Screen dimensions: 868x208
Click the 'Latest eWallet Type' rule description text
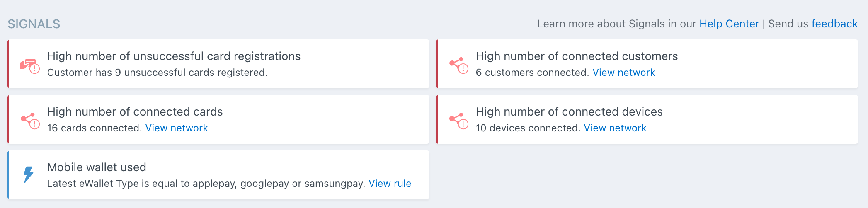pos(206,184)
